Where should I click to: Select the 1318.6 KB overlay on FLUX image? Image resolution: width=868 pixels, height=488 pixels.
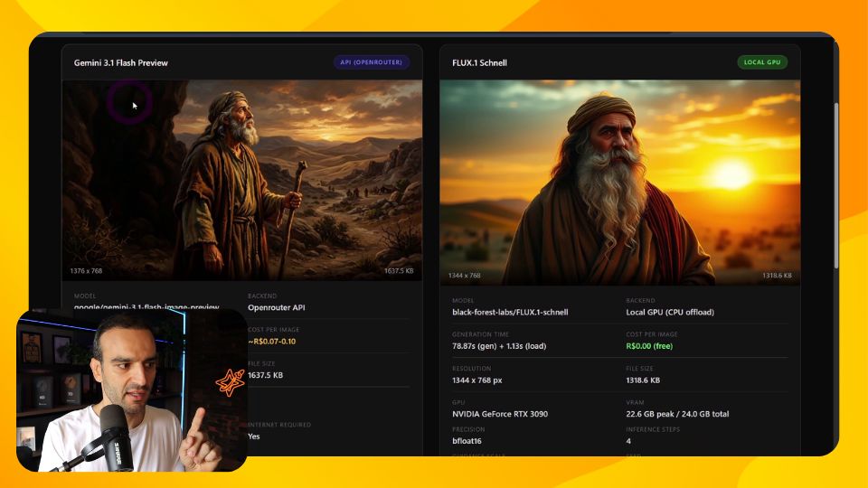[777, 276]
